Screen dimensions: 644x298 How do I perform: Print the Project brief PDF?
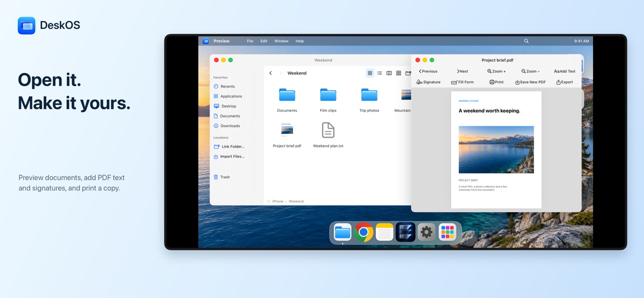click(496, 82)
